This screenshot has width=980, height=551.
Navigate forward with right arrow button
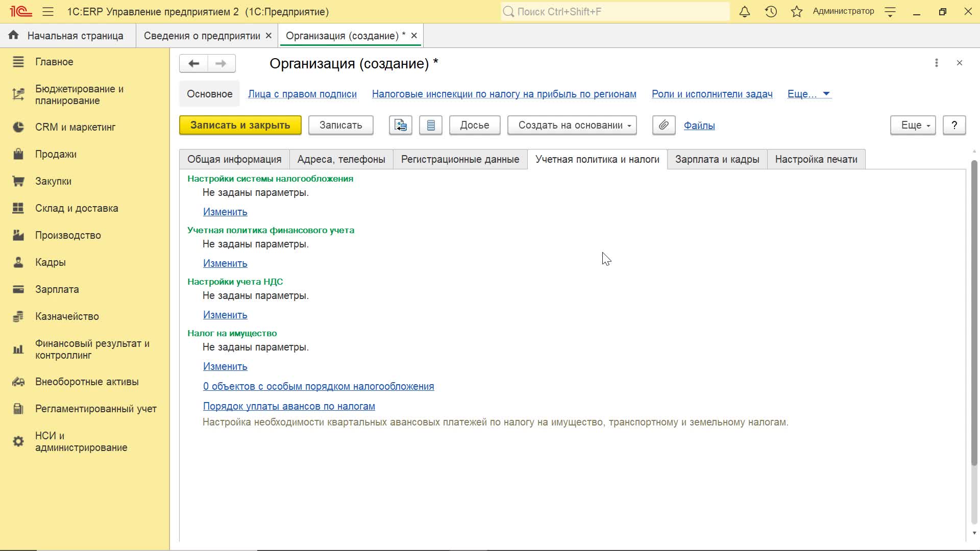pyautogui.click(x=221, y=63)
